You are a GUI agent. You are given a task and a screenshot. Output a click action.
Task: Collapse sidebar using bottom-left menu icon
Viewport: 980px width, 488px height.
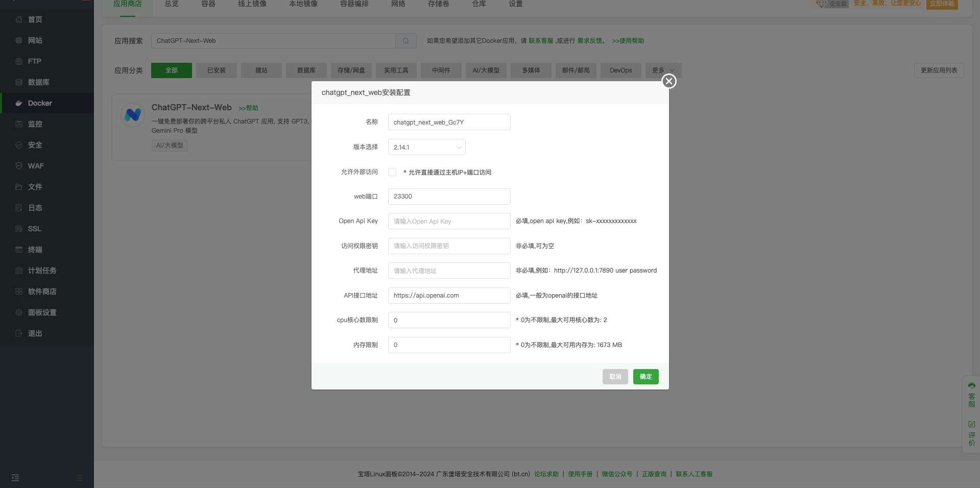tap(15, 478)
